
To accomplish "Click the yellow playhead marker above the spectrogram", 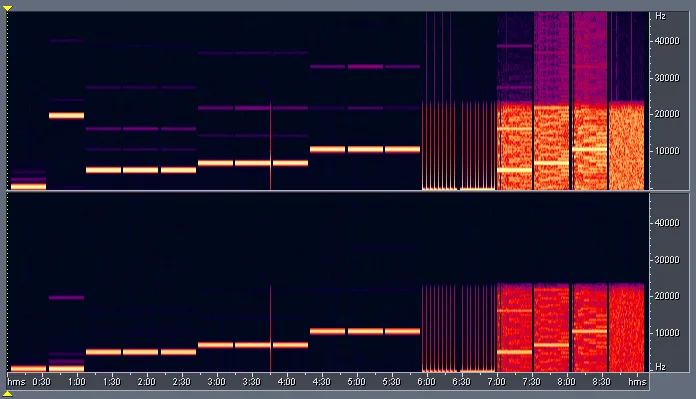I will 8,8.
